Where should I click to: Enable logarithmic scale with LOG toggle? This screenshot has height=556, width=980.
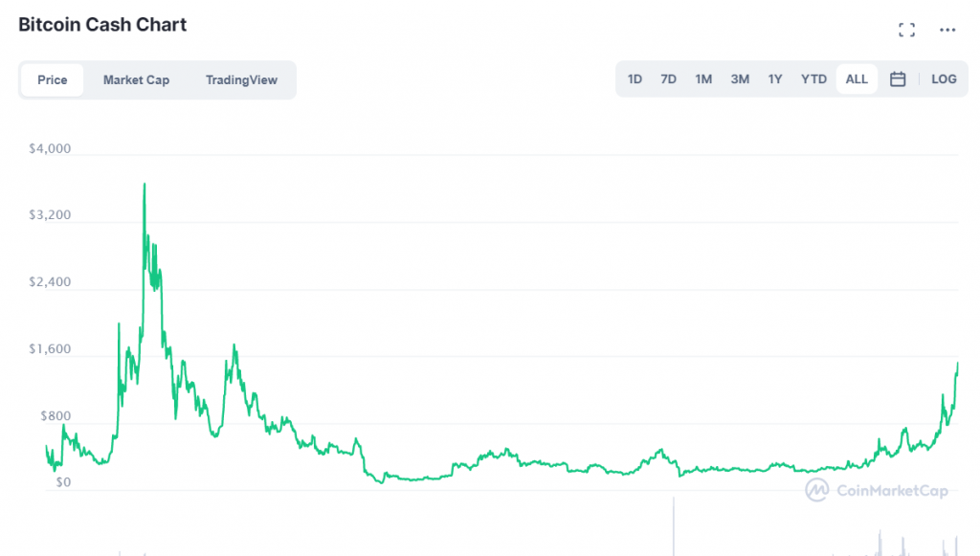click(x=944, y=78)
